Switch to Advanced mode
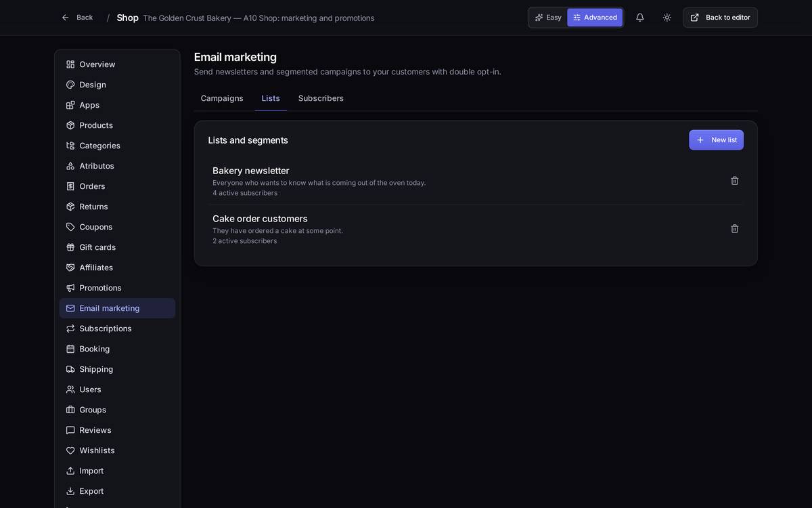Screen dimensions: 812x508 tap(595, 18)
